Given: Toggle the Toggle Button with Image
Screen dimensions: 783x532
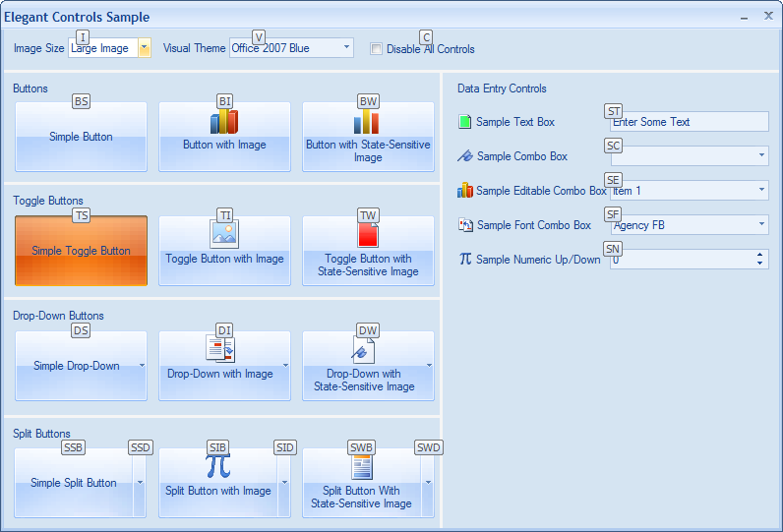Looking at the screenshot, I should click(224, 251).
